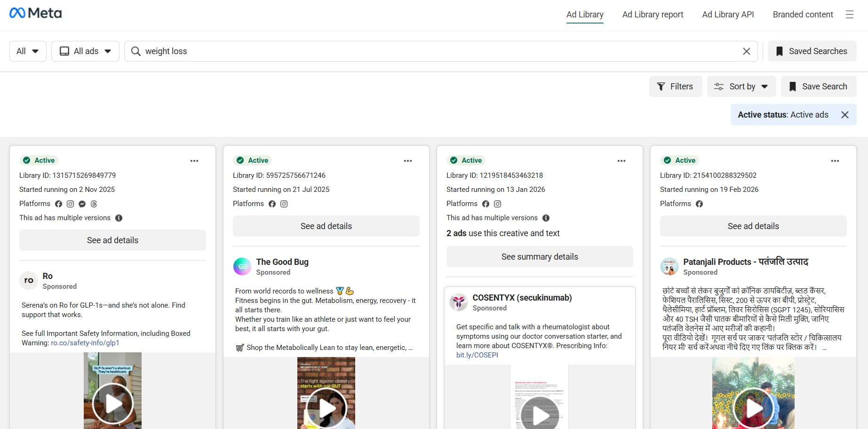Image resolution: width=868 pixels, height=429 pixels.
Task: Click the Messenger platform icon on the Ro ad
Action: [x=82, y=204]
